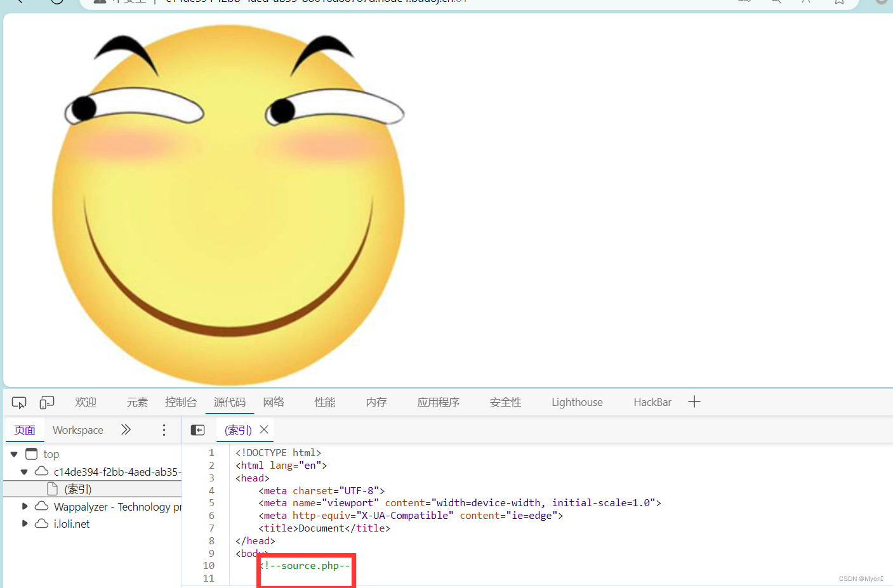
Task: Switch to the 元素 elements tab
Action: coord(137,402)
